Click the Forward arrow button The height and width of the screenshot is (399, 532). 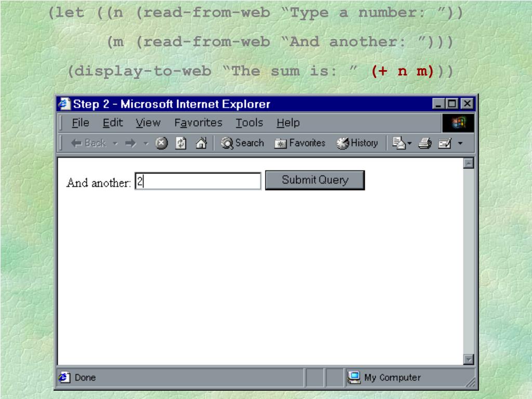point(130,143)
